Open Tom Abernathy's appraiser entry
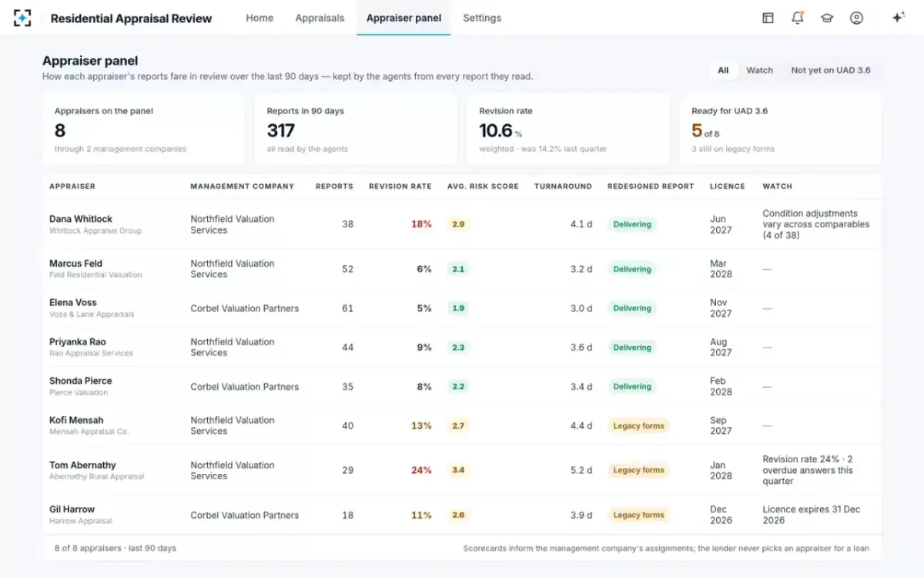 tap(462, 470)
